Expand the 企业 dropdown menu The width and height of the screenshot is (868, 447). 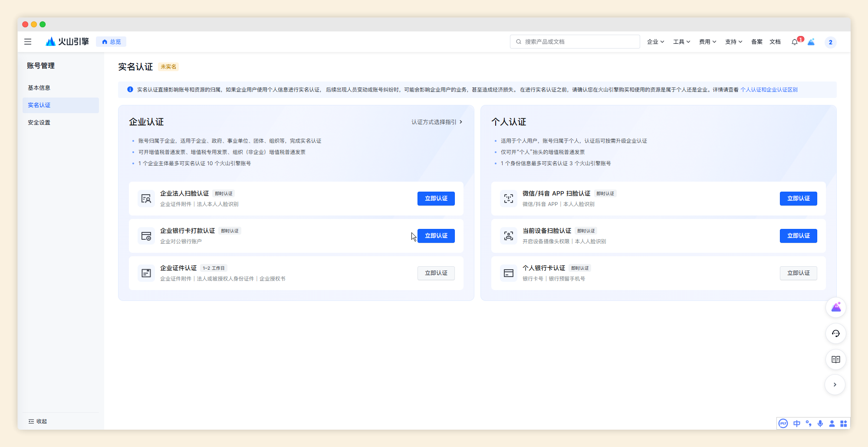click(x=655, y=42)
